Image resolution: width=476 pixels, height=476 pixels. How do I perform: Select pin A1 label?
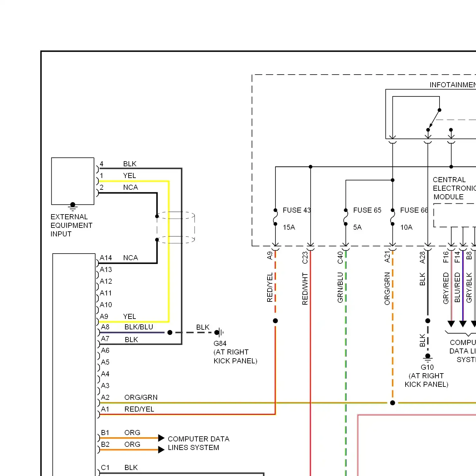click(x=105, y=409)
